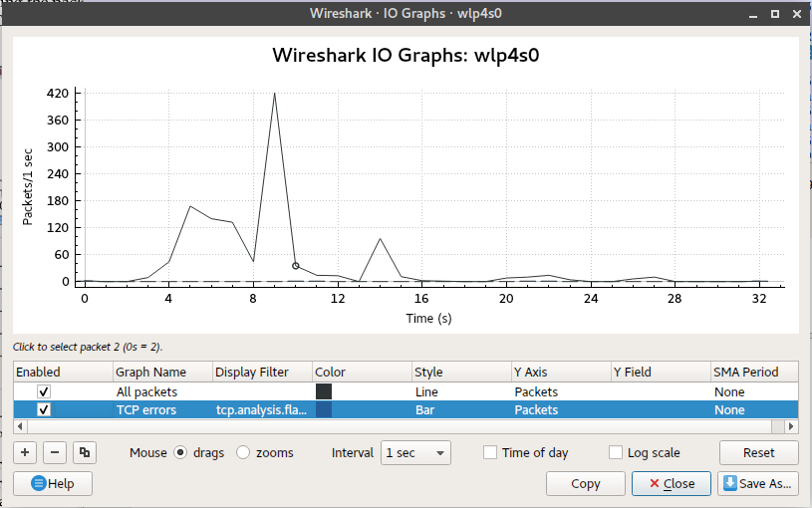Reset the graph view
812x508 pixels.
(758, 452)
